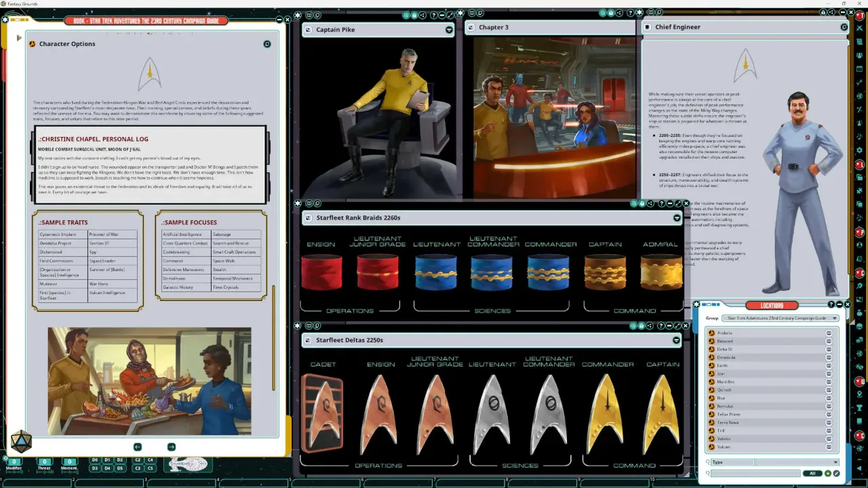Viewport: 868px width, 488px height.
Task: Select the C2 complication button
Action: pos(138,460)
